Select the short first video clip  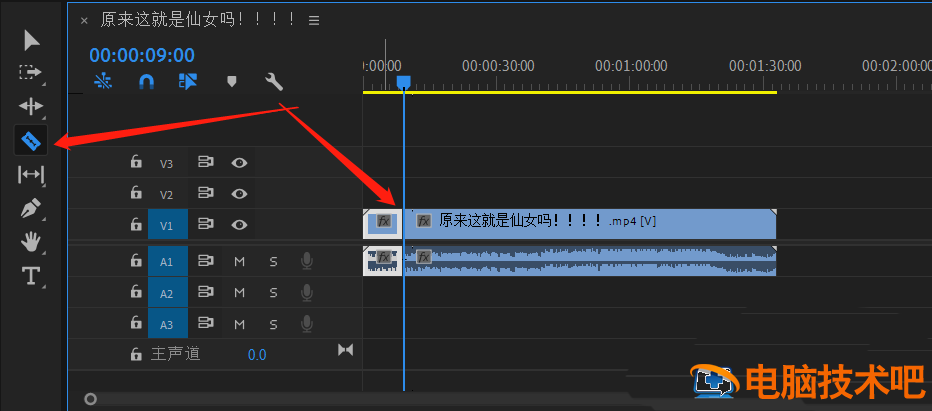(383, 224)
